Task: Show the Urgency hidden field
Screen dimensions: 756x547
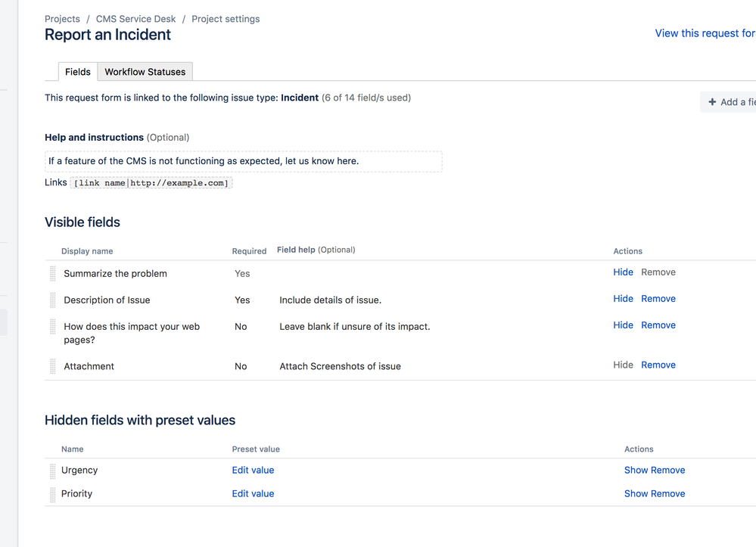Action: [636, 471]
